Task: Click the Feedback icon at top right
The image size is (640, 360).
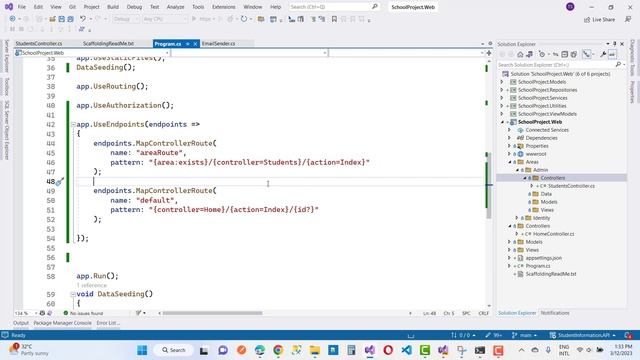Action: click(628, 20)
